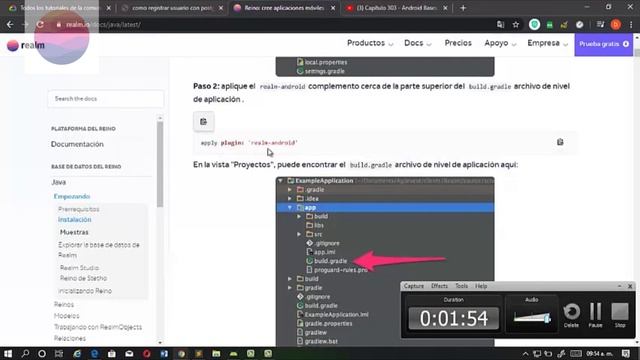
Task: Go to Precios page
Action: point(458,43)
